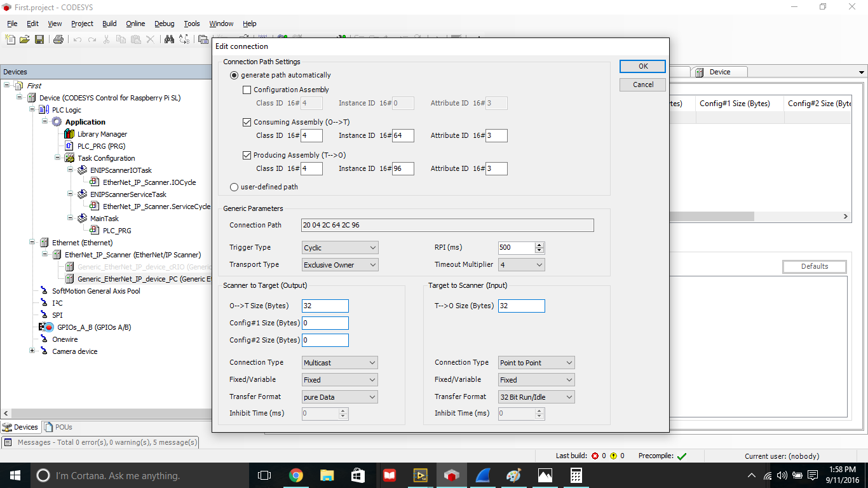Enable the Configuration Assembly checkbox
868x488 pixels.
click(x=247, y=90)
